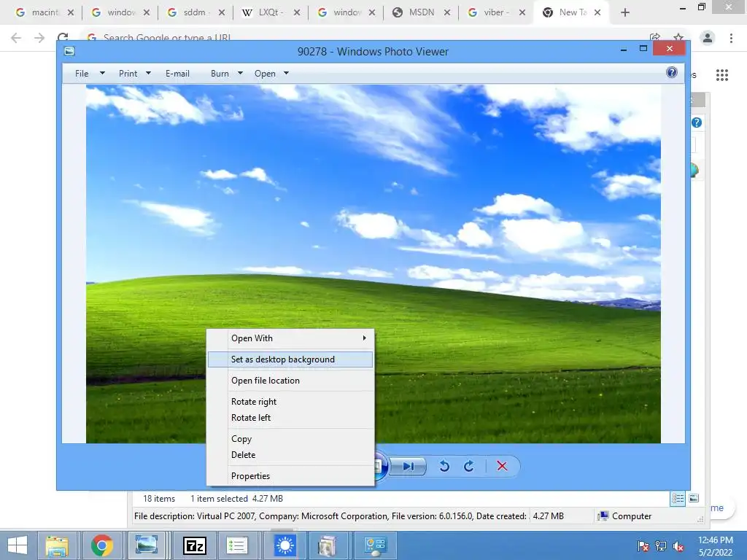Open the taskbar clock showing 12:46 PM
Screen dimensions: 747x560
click(715, 546)
